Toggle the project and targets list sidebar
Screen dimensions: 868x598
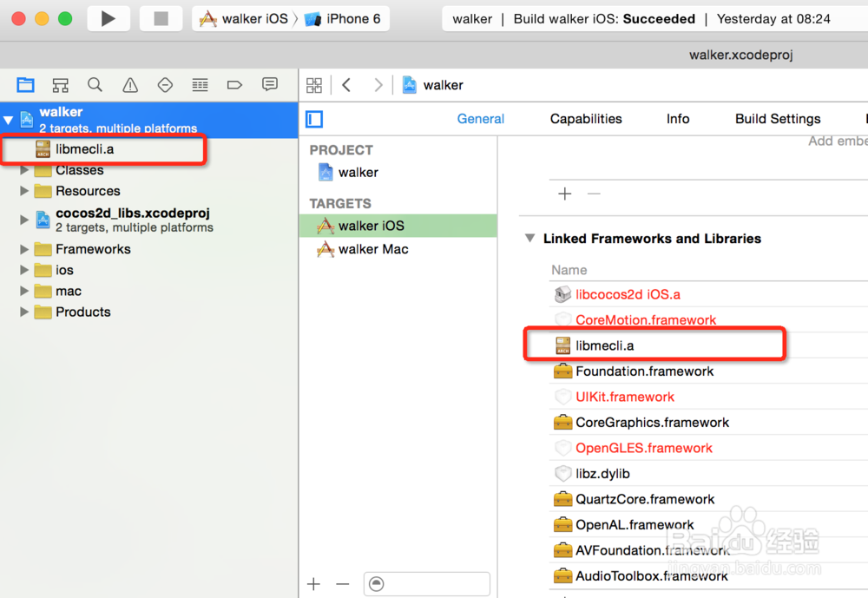(x=314, y=119)
